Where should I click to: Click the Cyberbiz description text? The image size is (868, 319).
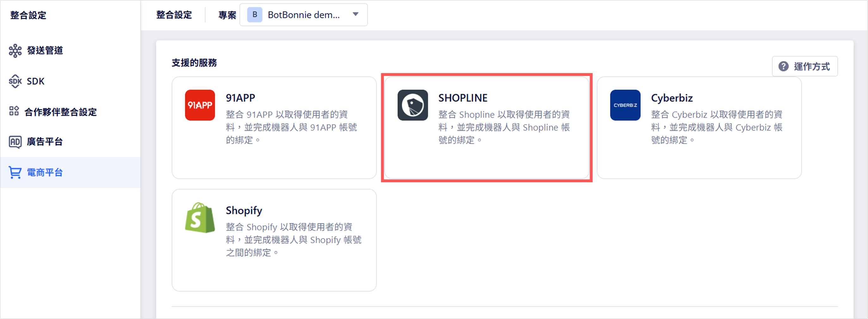pos(716,127)
